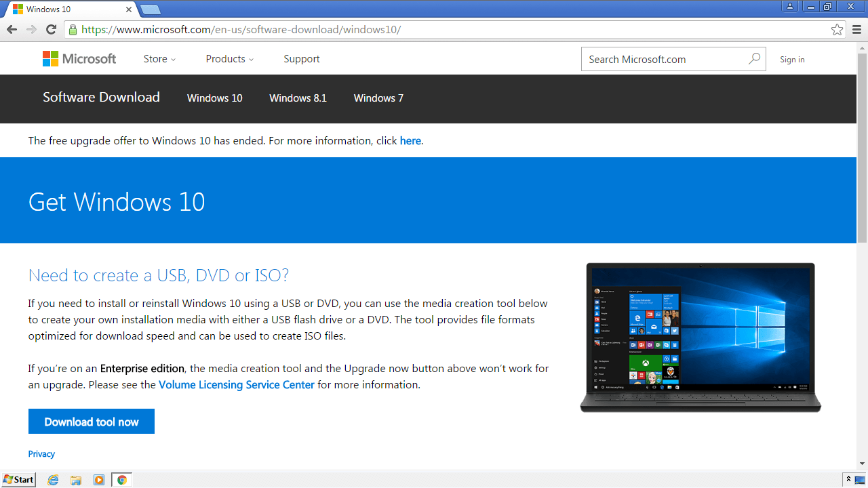
Task: Open the Software Download home link
Action: click(x=101, y=97)
